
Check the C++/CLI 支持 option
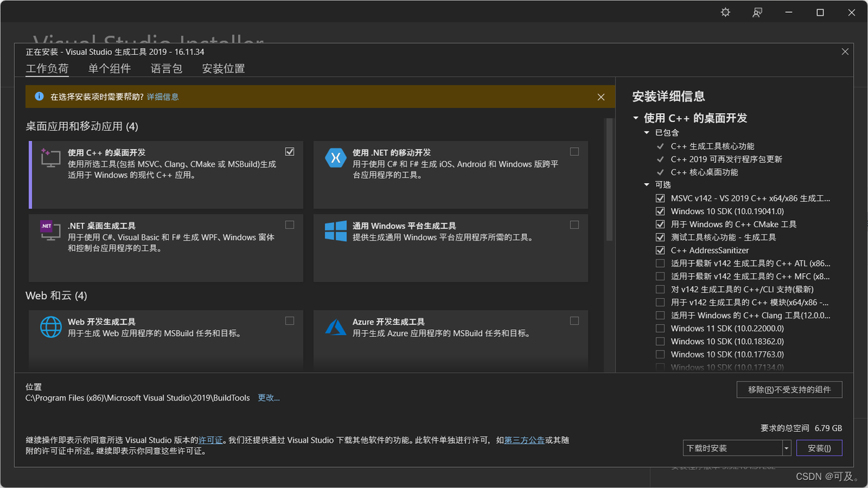660,289
